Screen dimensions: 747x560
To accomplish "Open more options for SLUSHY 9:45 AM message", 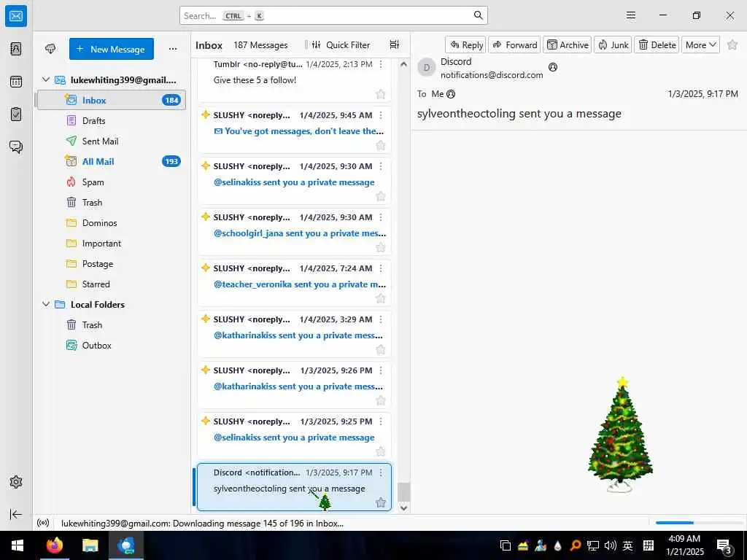I will (x=381, y=115).
